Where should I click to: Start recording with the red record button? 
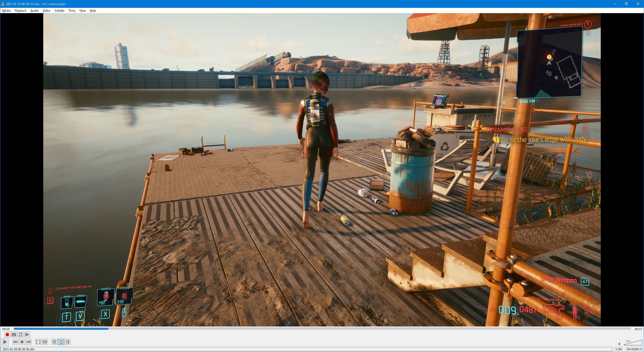point(7,335)
